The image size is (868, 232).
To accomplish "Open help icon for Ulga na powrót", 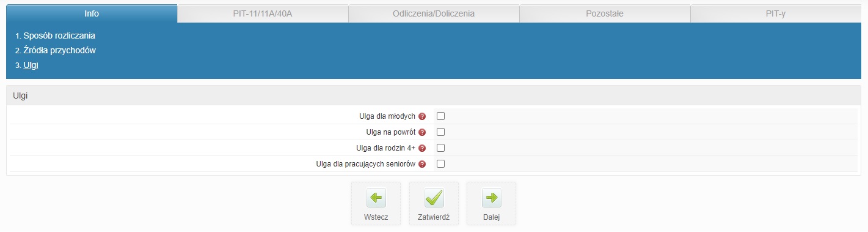I will [x=422, y=132].
